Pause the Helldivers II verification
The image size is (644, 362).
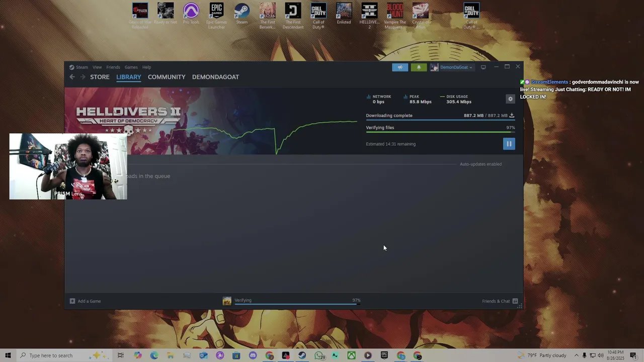pyautogui.click(x=509, y=144)
